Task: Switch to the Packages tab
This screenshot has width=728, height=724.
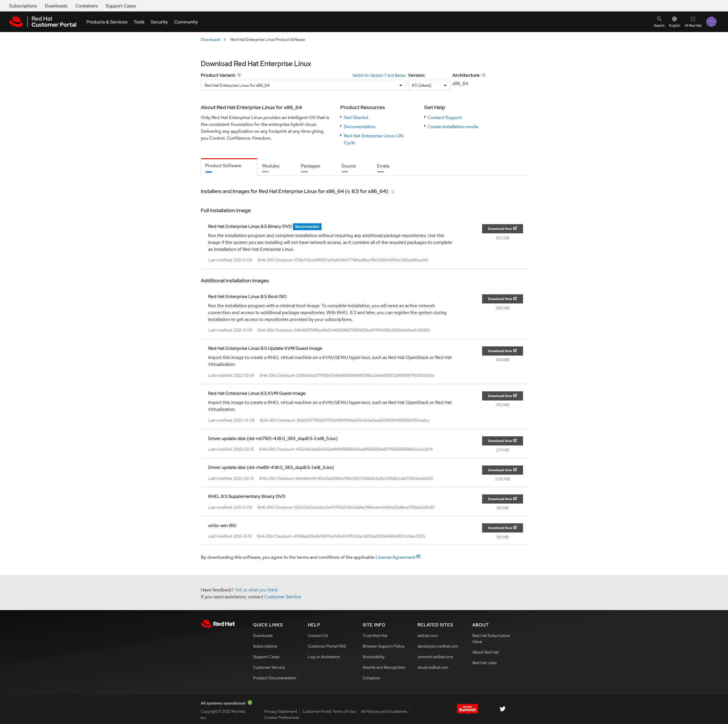Action: 310,166
